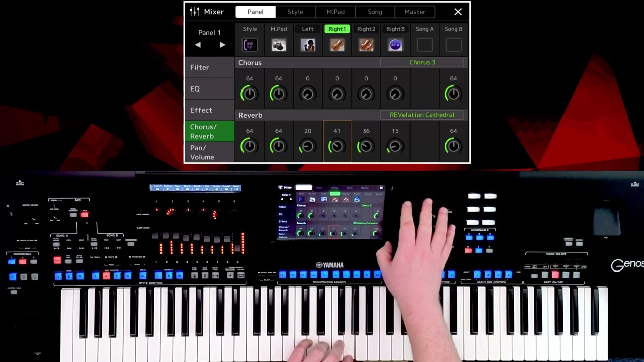The image size is (644, 362).
Task: Tap the empty Song B icon slot
Action: (x=454, y=45)
